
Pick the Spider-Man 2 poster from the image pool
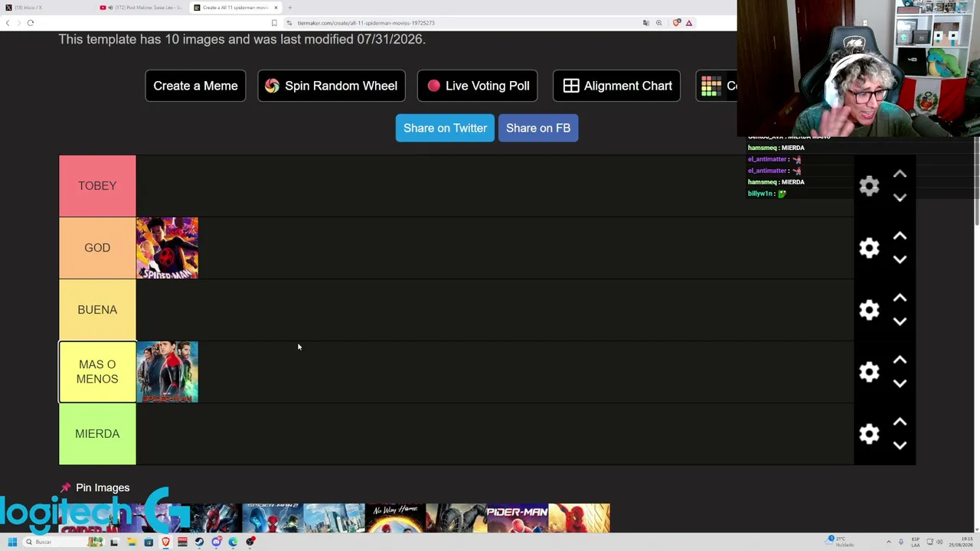273,518
